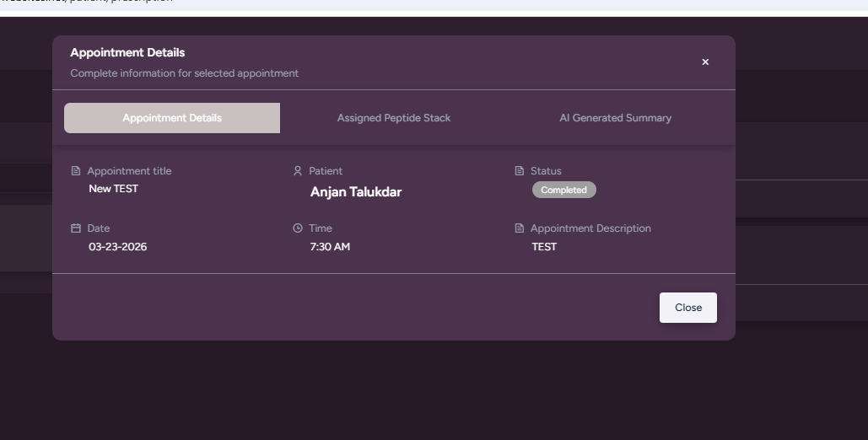This screenshot has width=868, height=440.
Task: Switch to the Assigned Peptide Stack tab
Action: coord(394,118)
